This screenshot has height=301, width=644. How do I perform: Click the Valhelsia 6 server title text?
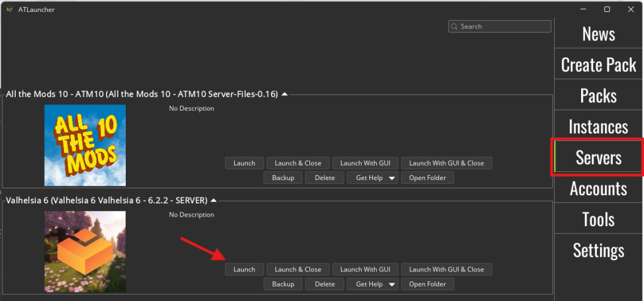pos(106,201)
